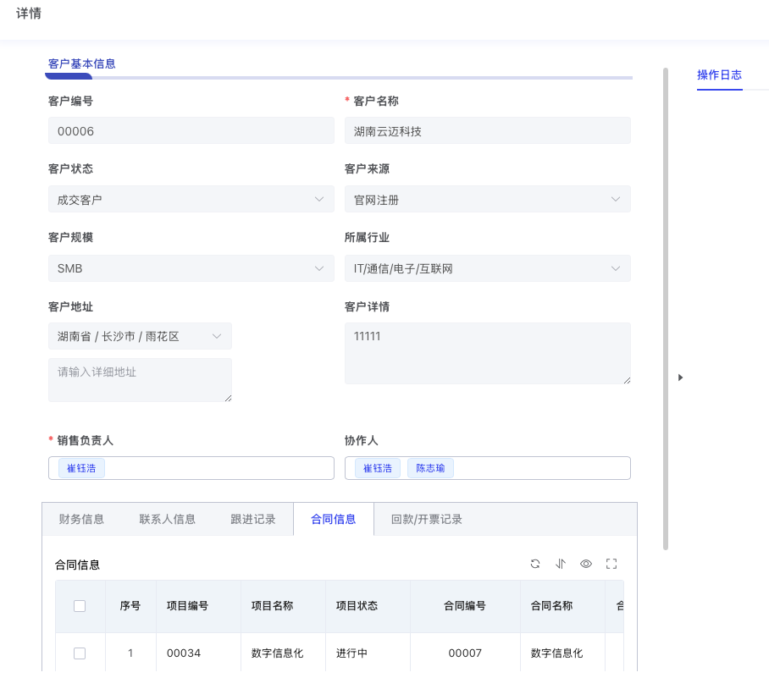Select the 客户基本信息 section tab
The height and width of the screenshot is (700, 769).
click(82, 63)
